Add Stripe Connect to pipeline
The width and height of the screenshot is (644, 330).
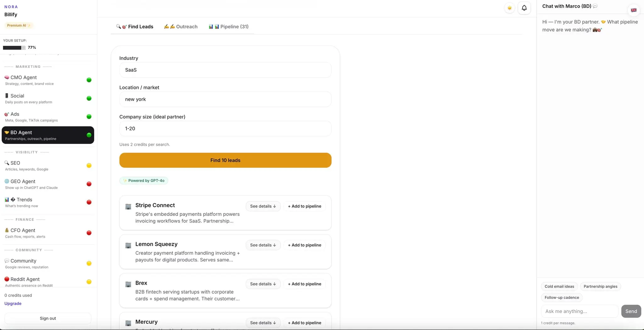(305, 206)
